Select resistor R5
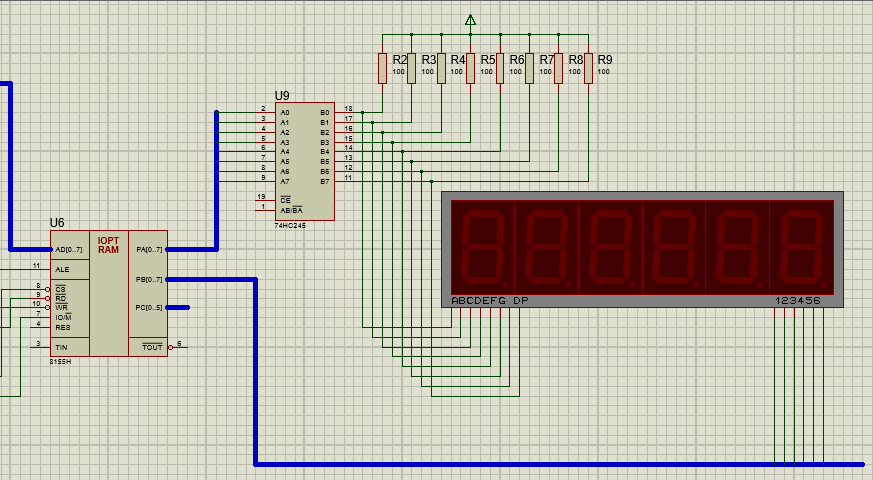The height and width of the screenshot is (480, 873). tap(470, 68)
